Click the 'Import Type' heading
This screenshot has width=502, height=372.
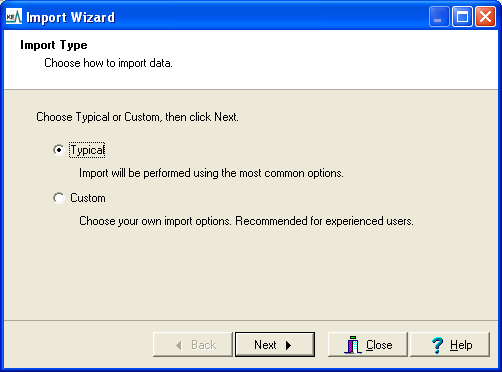click(54, 45)
